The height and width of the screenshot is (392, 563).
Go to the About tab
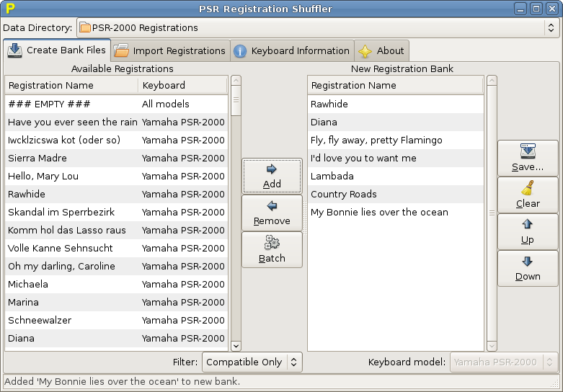click(x=381, y=51)
